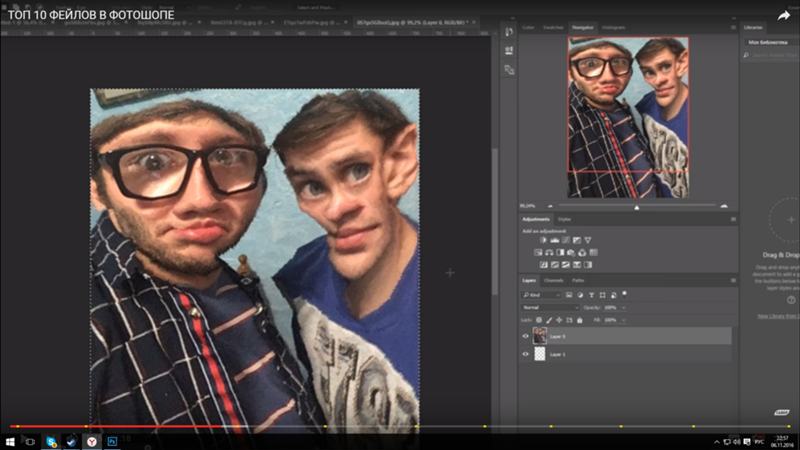800x450 pixels.
Task: Add a Black & White adjustment
Action: coord(560,253)
